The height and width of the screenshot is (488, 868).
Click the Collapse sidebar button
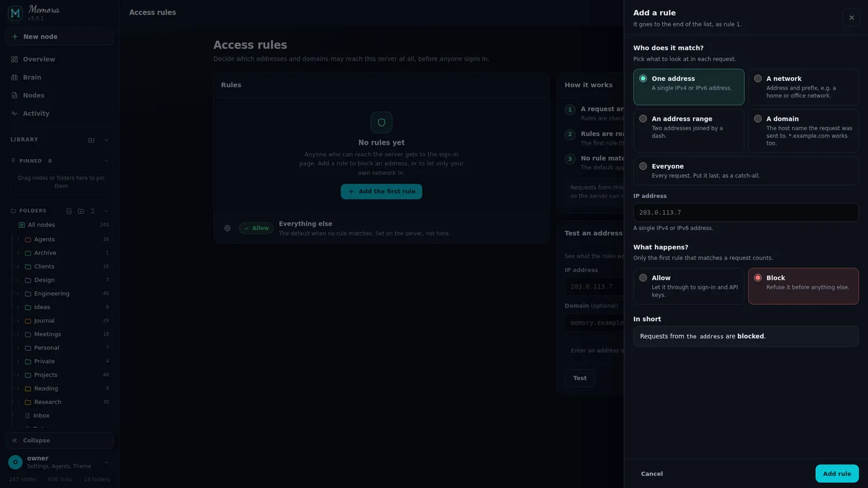(59, 440)
